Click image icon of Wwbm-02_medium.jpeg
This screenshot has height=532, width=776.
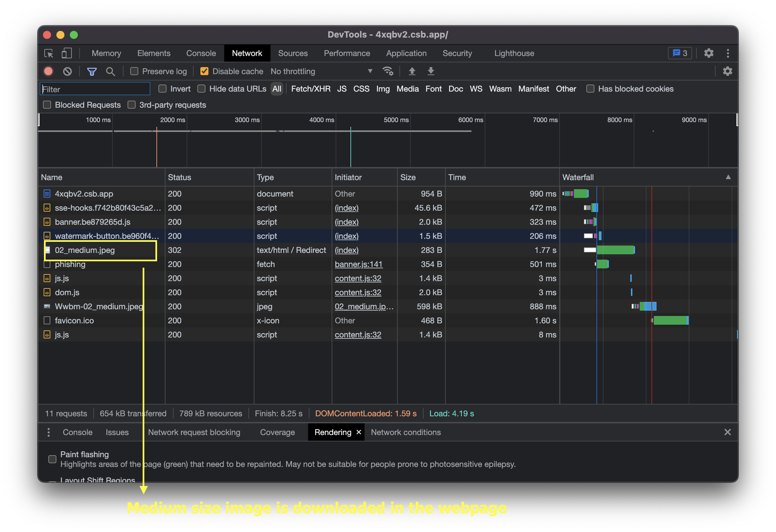(x=47, y=306)
